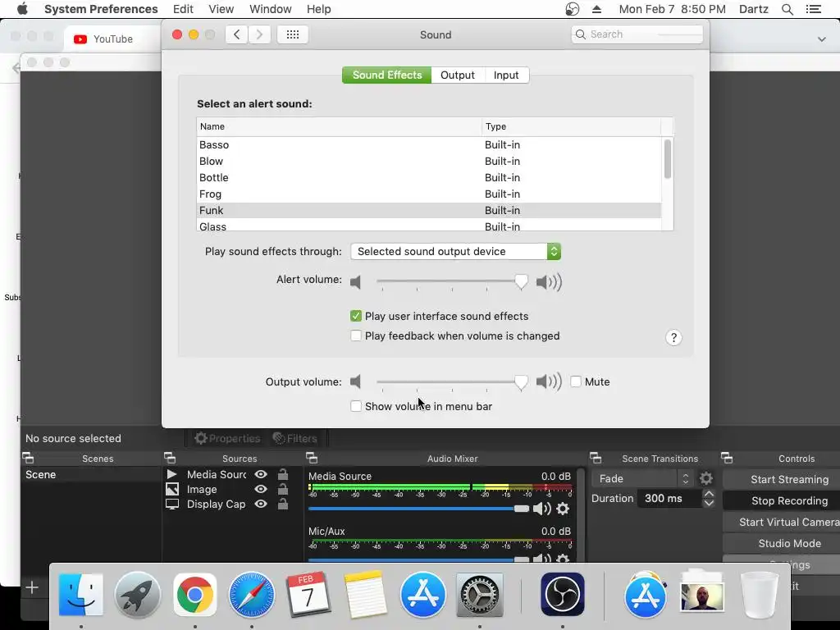840x630 pixels.
Task: Click the alert sound list scrollbar
Action: click(668, 158)
